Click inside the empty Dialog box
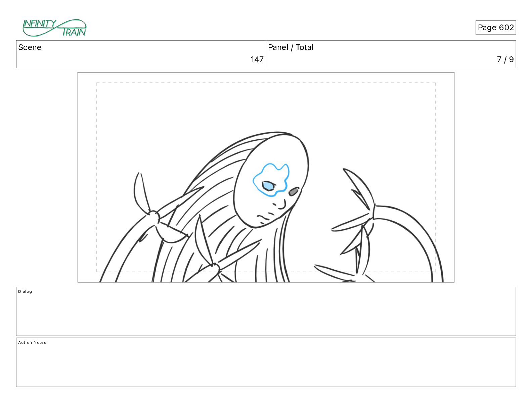 [x=266, y=311]
